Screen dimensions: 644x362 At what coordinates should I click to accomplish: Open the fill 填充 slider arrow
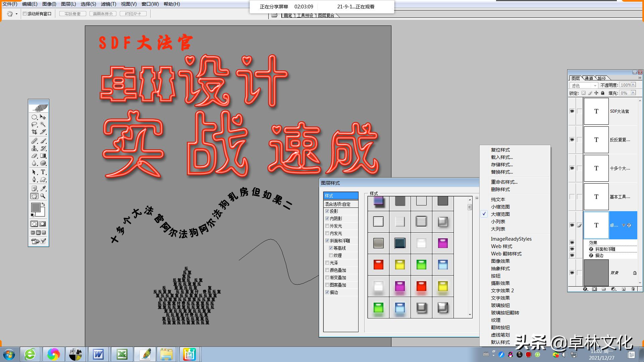coord(633,93)
